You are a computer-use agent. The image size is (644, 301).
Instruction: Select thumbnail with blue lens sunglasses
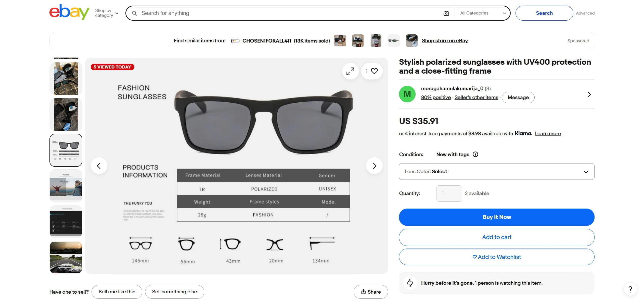(x=66, y=114)
